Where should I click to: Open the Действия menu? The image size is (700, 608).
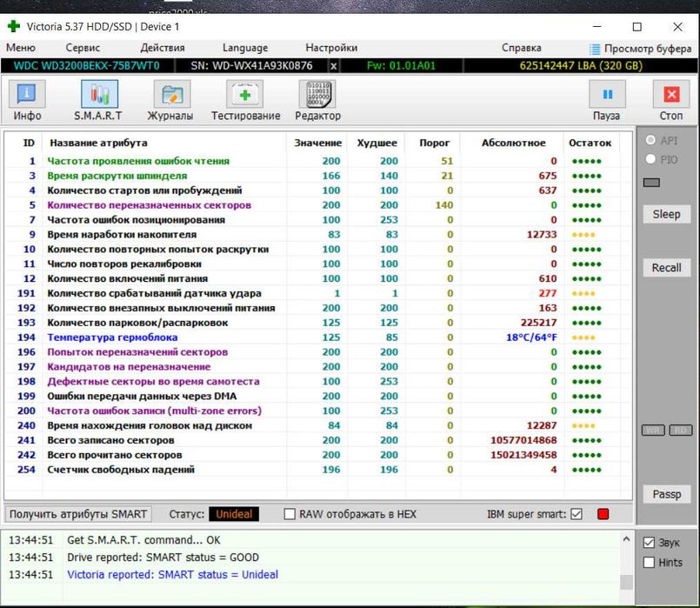(x=163, y=48)
